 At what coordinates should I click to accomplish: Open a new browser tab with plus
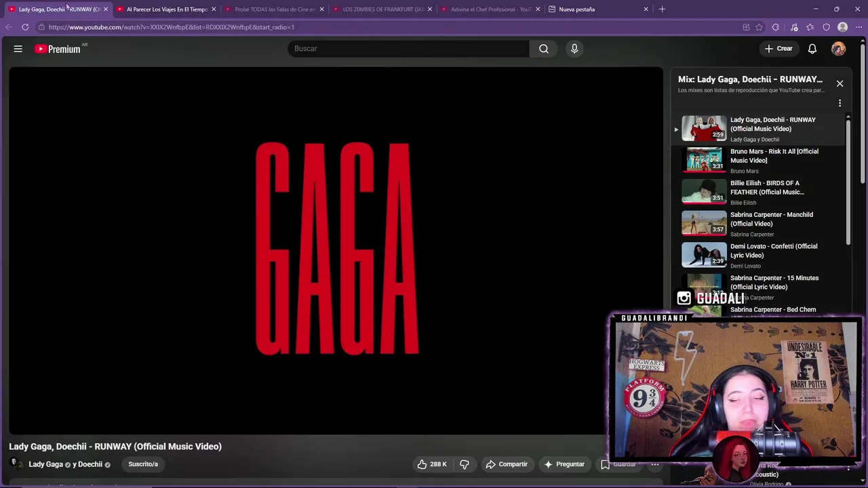tap(662, 9)
